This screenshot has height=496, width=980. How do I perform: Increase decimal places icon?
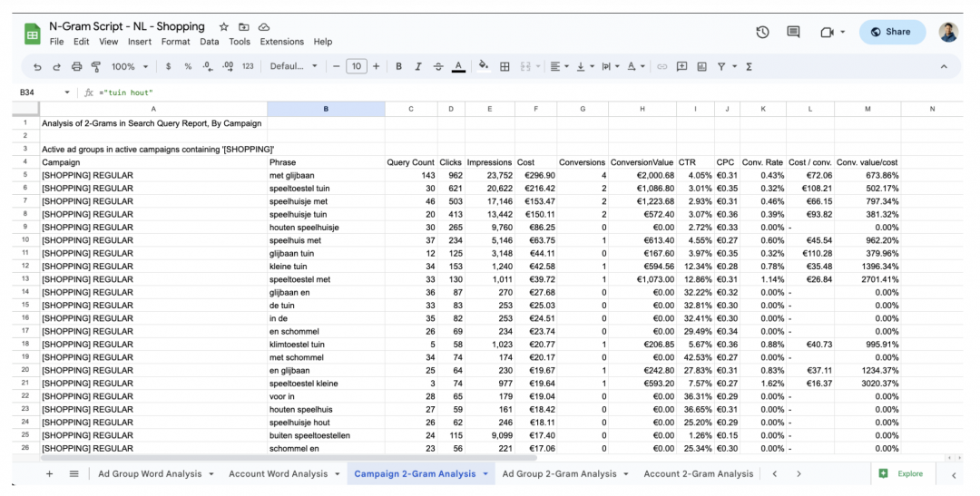(x=228, y=67)
